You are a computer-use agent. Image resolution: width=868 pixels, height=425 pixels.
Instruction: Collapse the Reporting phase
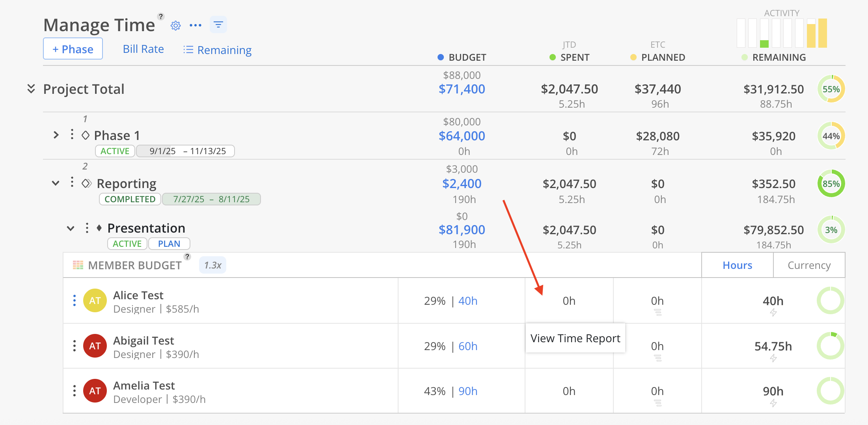click(56, 183)
